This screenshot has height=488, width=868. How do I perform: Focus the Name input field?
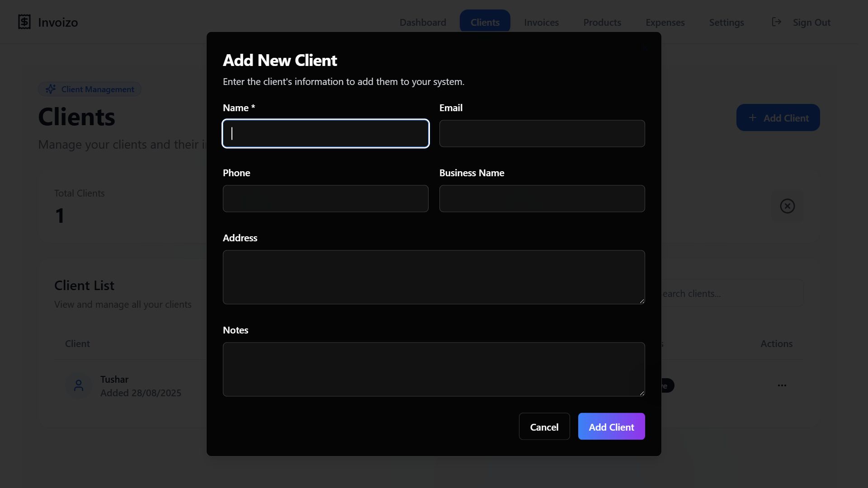pyautogui.click(x=325, y=134)
